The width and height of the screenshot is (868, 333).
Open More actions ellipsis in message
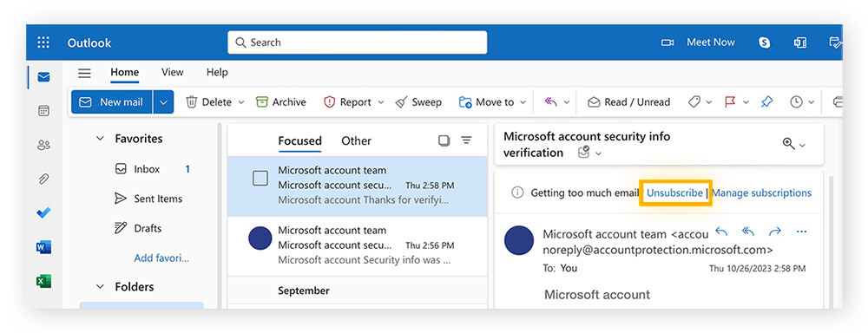801,232
